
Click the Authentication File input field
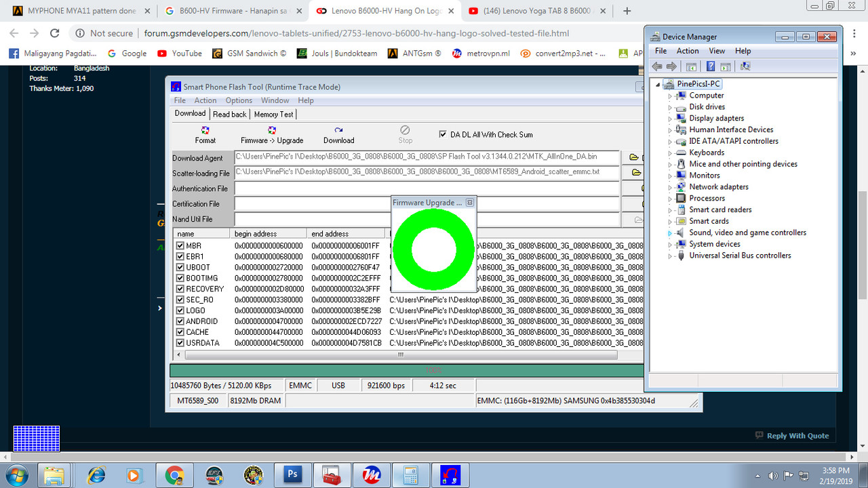(x=427, y=188)
